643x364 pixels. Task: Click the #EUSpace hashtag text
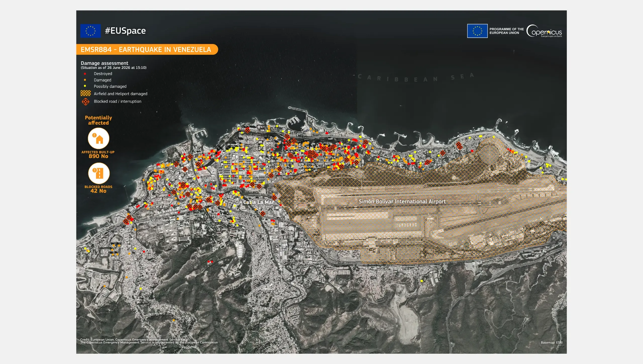(125, 31)
